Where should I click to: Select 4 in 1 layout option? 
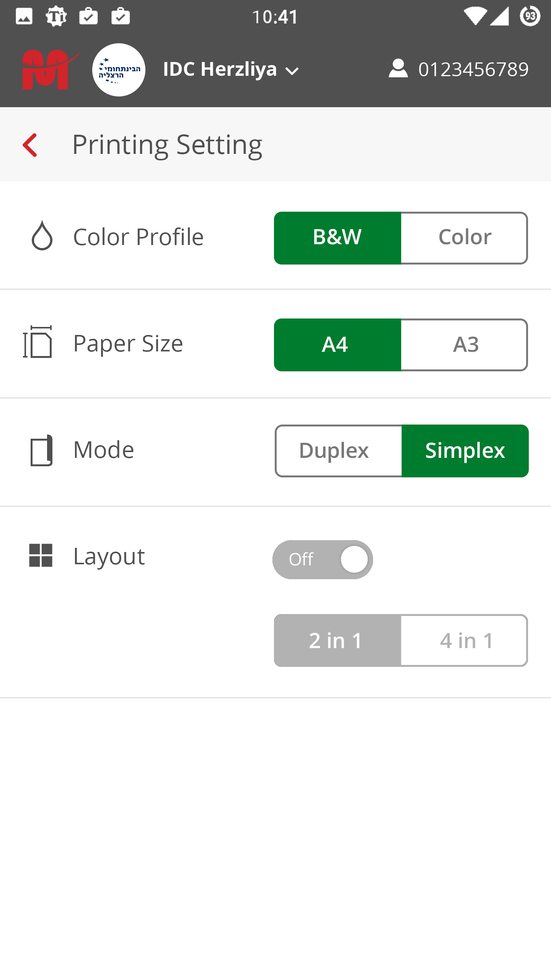(x=465, y=640)
